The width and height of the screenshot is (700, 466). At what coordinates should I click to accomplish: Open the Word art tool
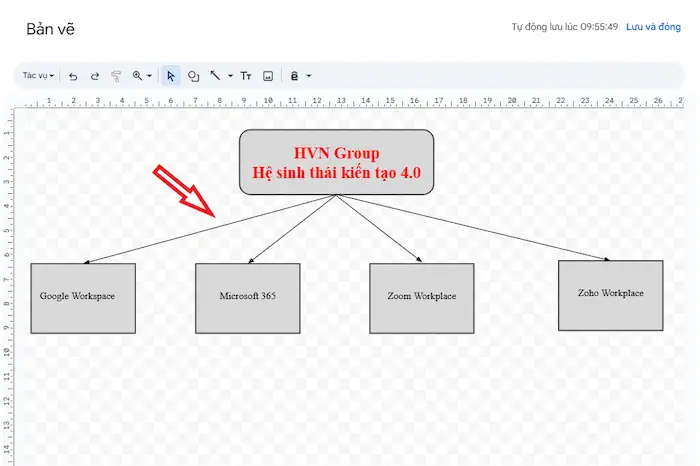click(x=294, y=76)
